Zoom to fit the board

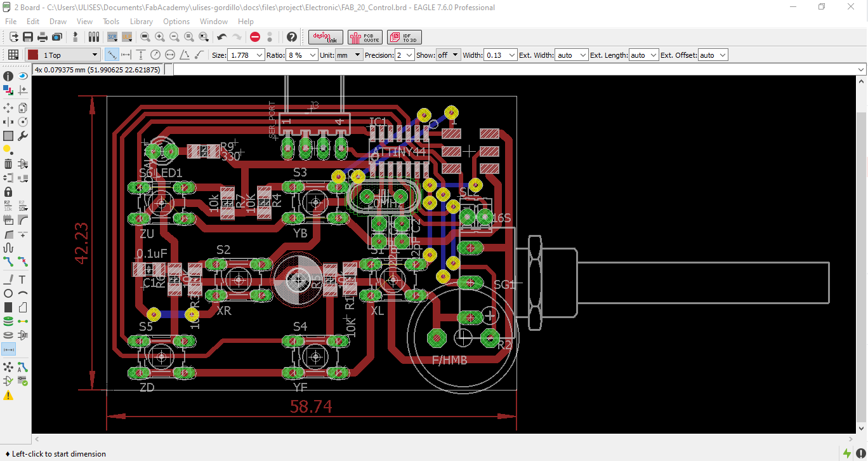[x=145, y=37]
